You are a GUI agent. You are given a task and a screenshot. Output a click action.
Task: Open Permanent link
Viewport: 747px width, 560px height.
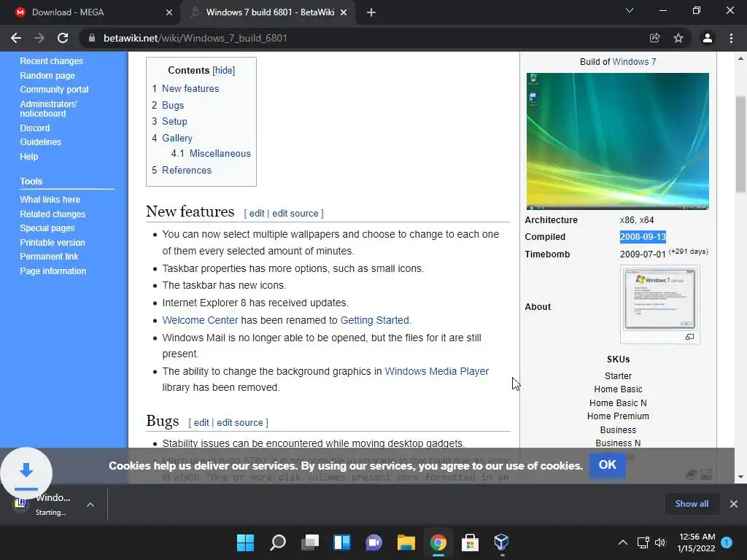point(49,256)
